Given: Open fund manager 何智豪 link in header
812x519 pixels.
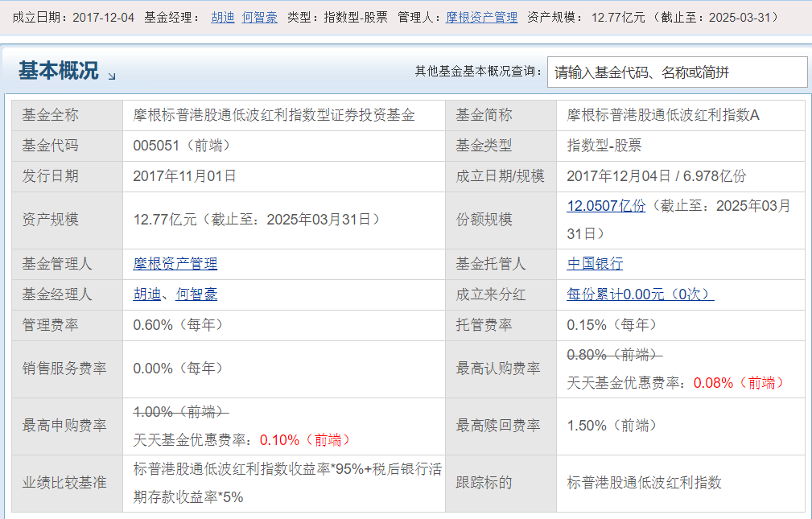Looking at the screenshot, I should [259, 18].
